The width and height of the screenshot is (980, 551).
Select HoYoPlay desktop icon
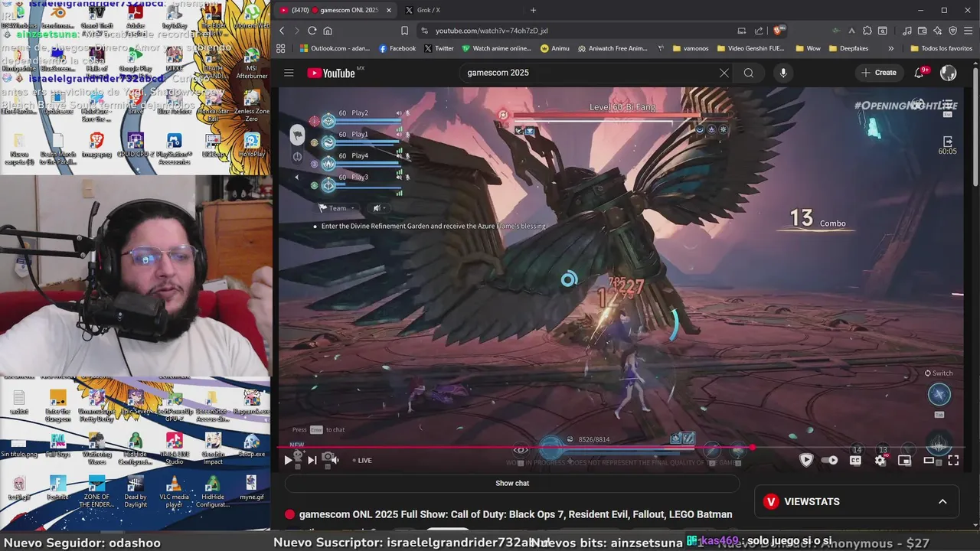click(252, 145)
